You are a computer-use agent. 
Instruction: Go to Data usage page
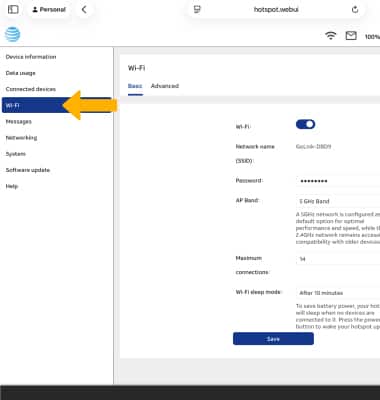click(20, 73)
